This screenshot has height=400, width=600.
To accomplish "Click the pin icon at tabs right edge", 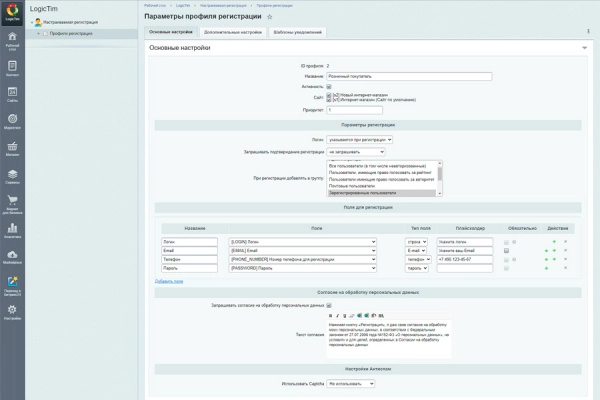I will tap(588, 31).
